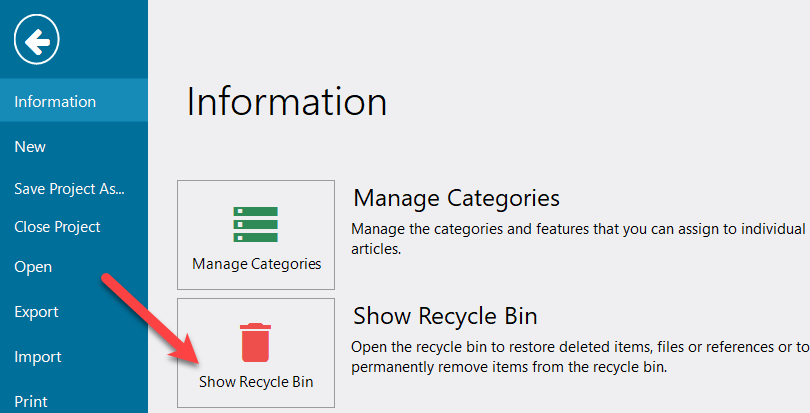Click the large Information page title
Screen dimensions: 810x413
click(x=286, y=102)
